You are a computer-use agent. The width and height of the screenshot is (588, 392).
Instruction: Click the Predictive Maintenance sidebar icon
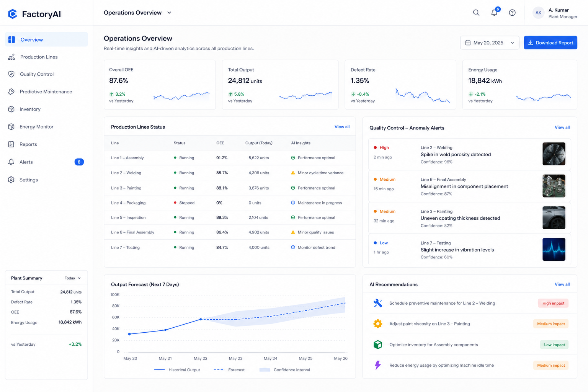[x=11, y=92]
